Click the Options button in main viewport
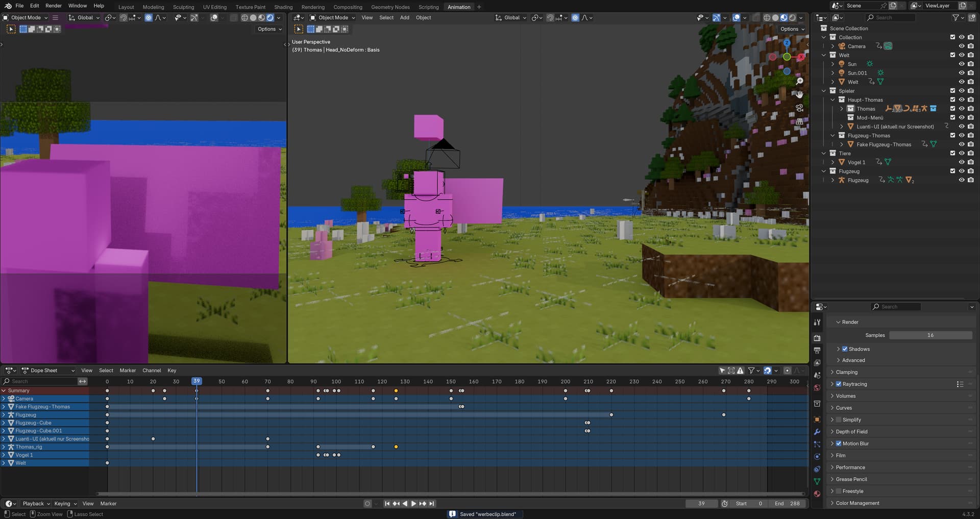Image resolution: width=980 pixels, height=519 pixels. (792, 29)
